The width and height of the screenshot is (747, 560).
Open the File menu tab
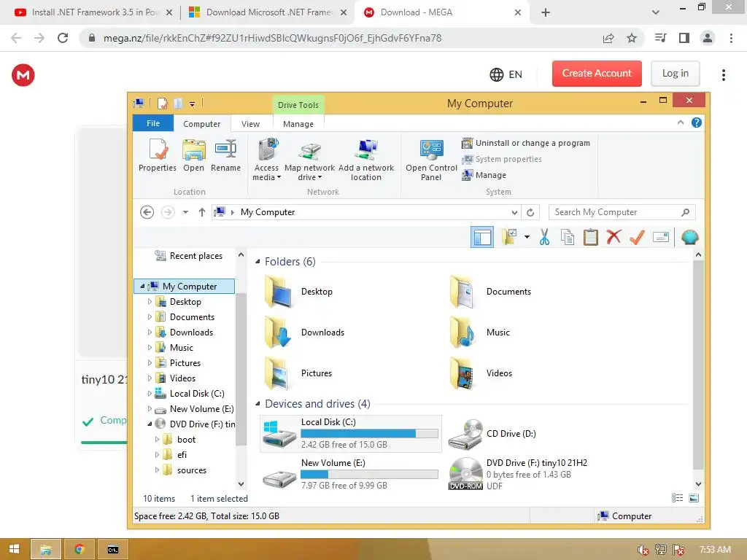(153, 123)
